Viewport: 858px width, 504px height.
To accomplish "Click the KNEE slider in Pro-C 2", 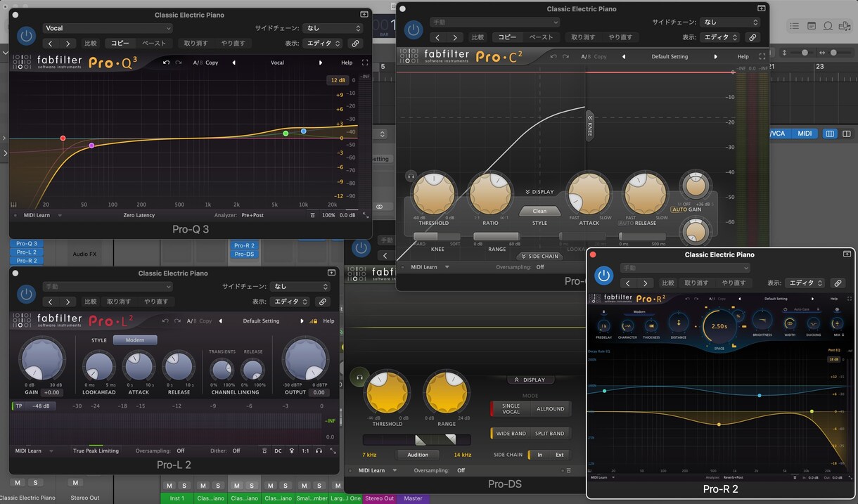I will coord(437,237).
